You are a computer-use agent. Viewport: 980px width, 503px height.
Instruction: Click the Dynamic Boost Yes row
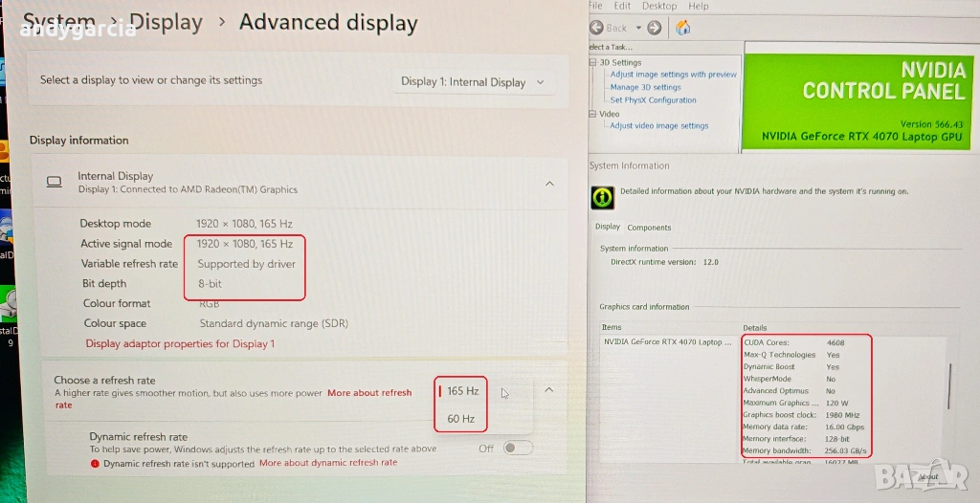click(x=791, y=367)
